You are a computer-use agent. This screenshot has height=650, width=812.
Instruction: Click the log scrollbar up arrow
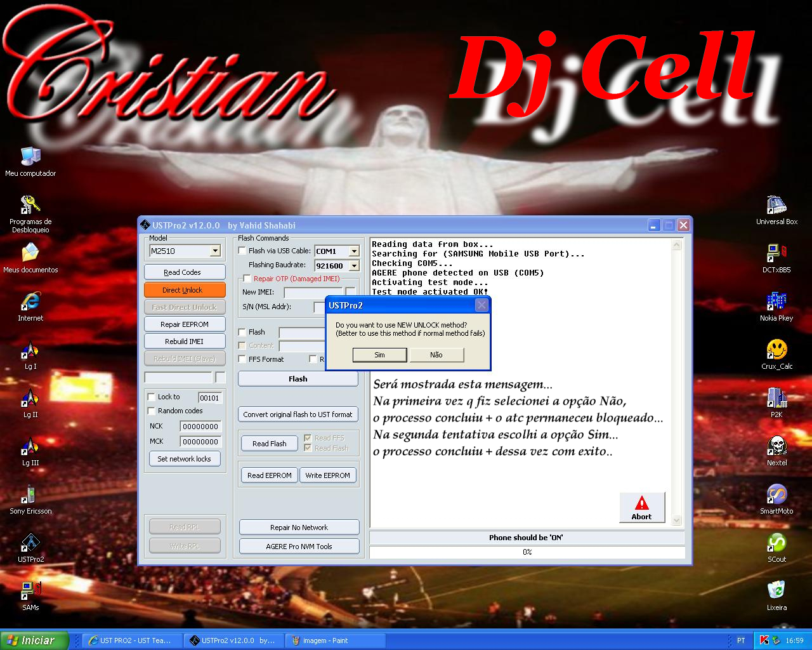(676, 245)
